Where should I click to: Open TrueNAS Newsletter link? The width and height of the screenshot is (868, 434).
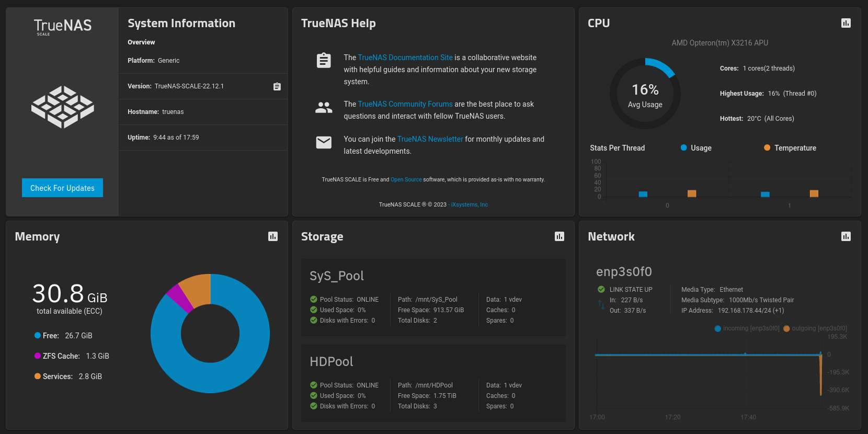[430, 139]
